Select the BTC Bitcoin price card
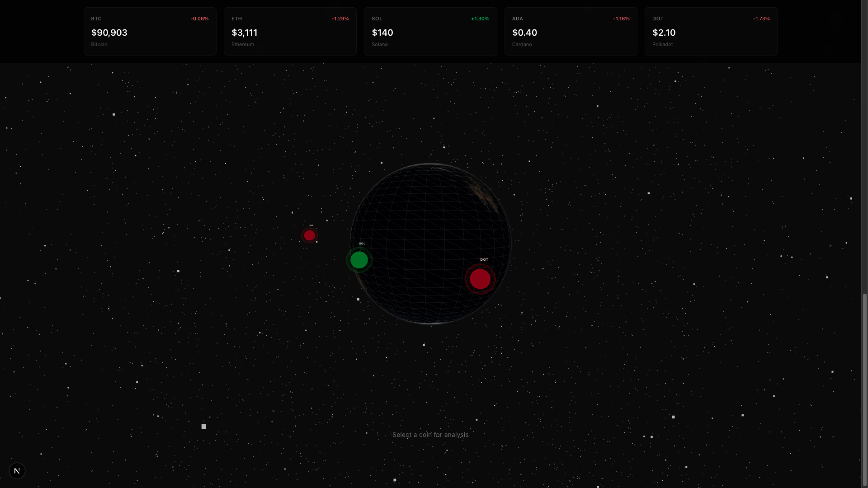The height and width of the screenshot is (488, 868). point(150,31)
